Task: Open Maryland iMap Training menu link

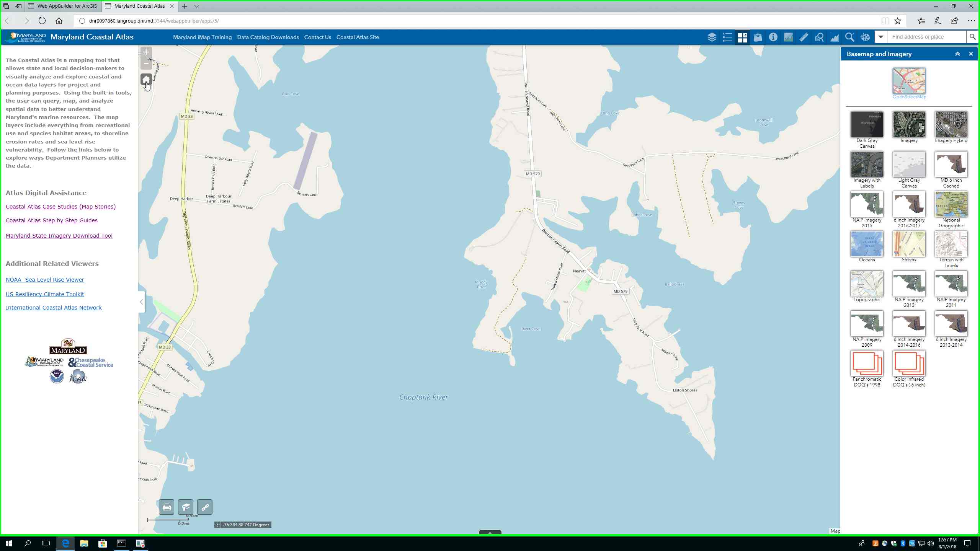Action: pos(202,37)
